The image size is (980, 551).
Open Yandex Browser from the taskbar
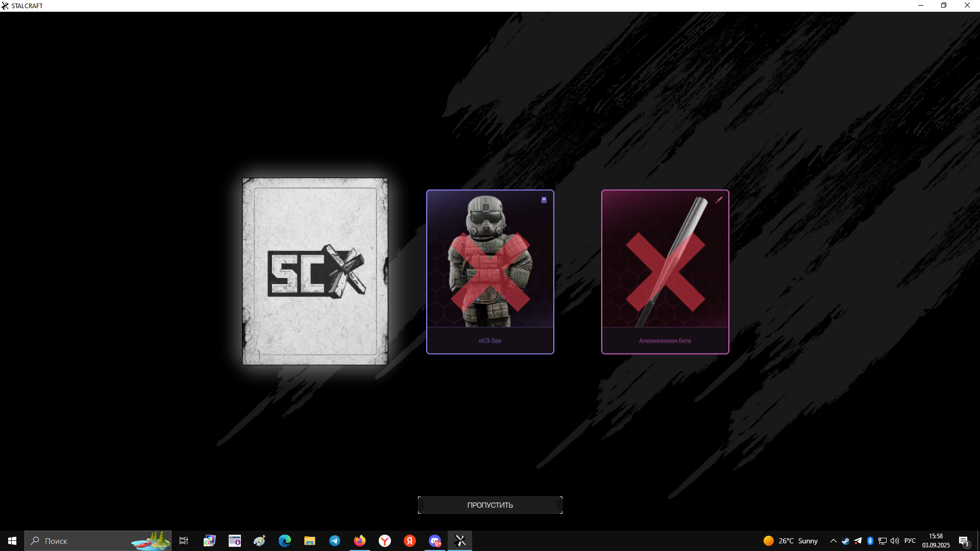385,541
